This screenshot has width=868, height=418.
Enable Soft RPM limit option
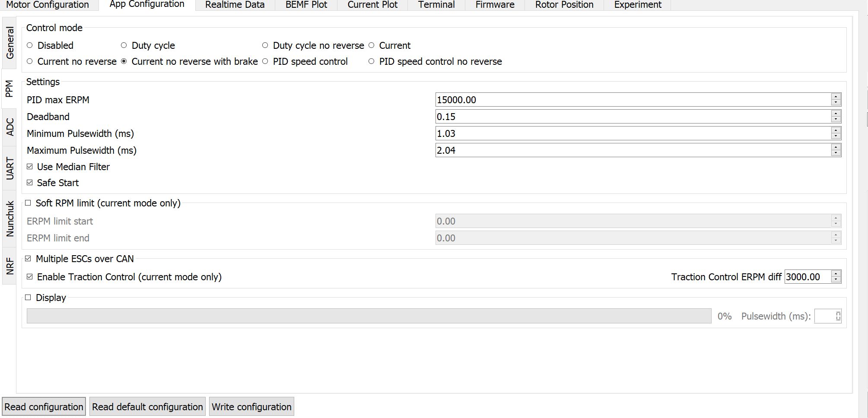(29, 203)
